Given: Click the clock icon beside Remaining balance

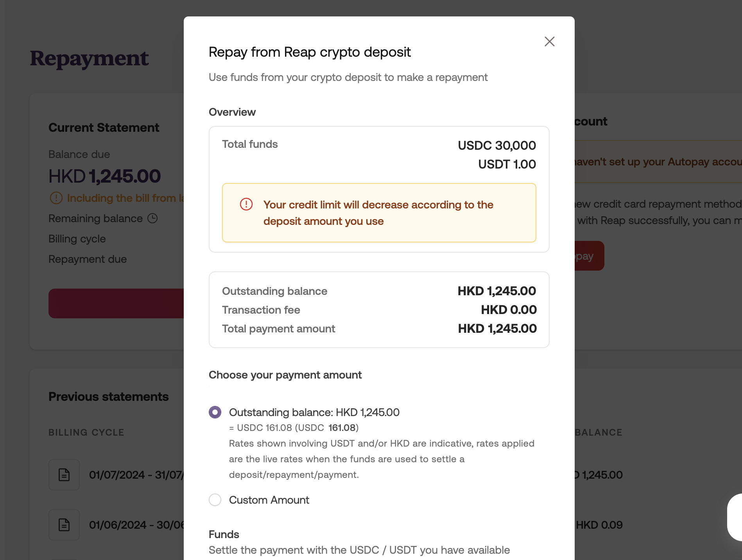Looking at the screenshot, I should [152, 218].
